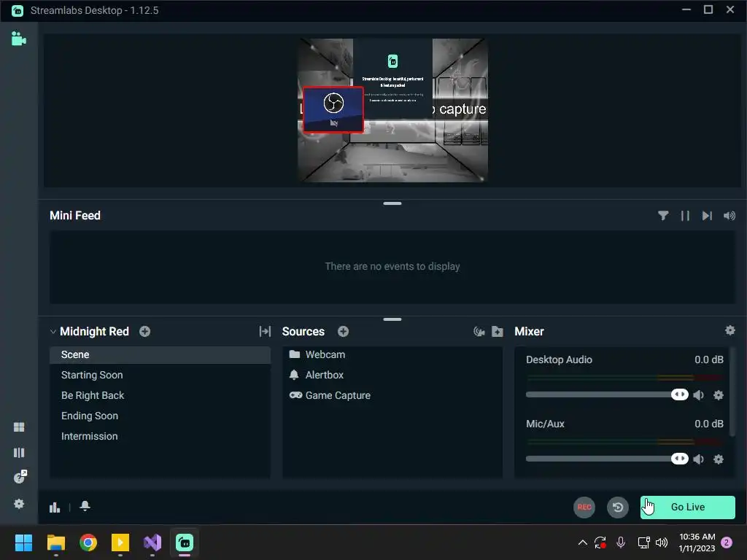Mute Mic/Aux speaker icon
Viewport: 747px width, 560px height.
point(698,459)
